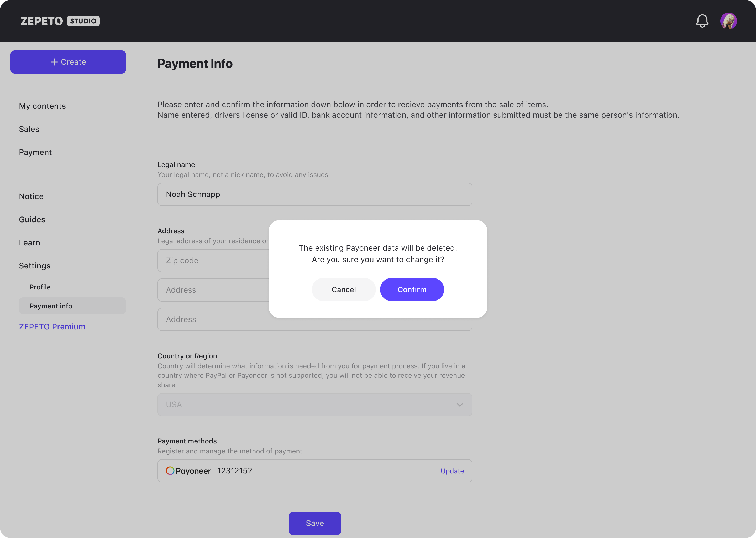Expand the Settings sidebar section

[x=35, y=266]
